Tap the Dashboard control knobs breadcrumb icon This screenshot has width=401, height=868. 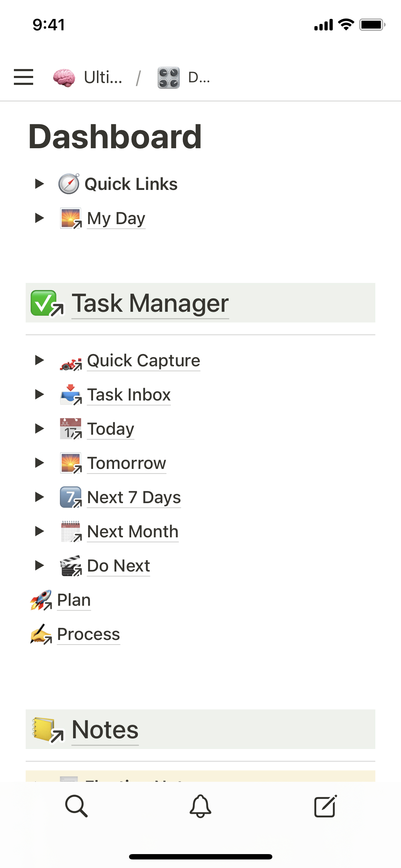[169, 77]
